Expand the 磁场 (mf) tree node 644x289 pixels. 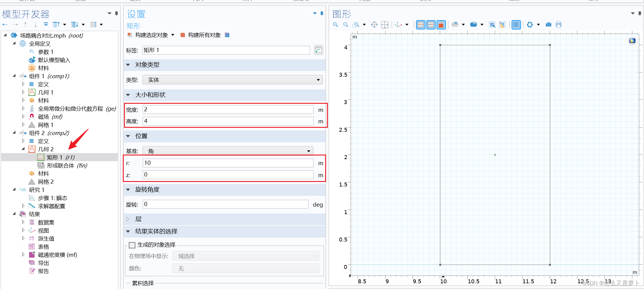click(23, 116)
